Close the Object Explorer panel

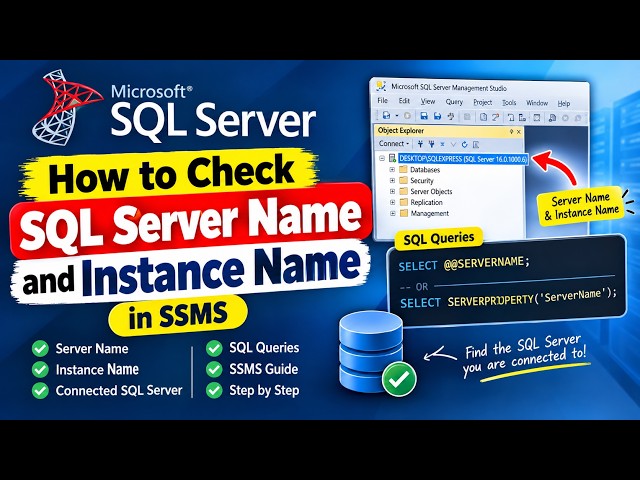coord(519,131)
